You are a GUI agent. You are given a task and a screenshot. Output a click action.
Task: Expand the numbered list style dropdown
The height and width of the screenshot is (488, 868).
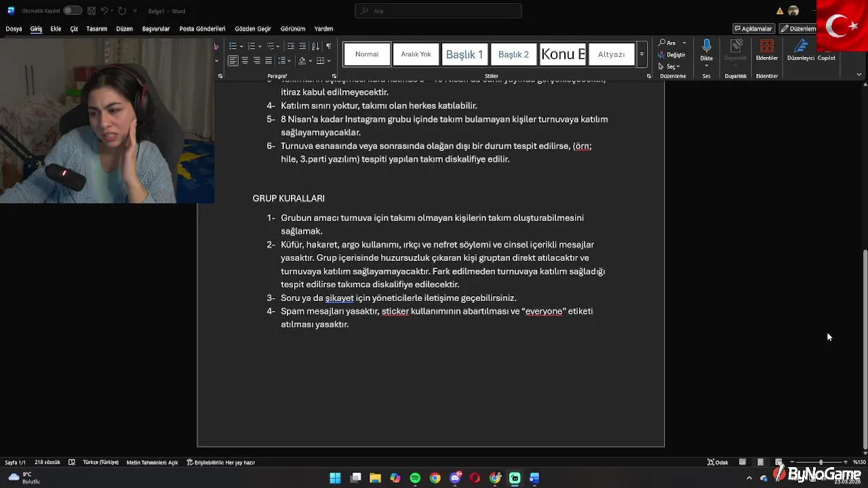(x=260, y=46)
